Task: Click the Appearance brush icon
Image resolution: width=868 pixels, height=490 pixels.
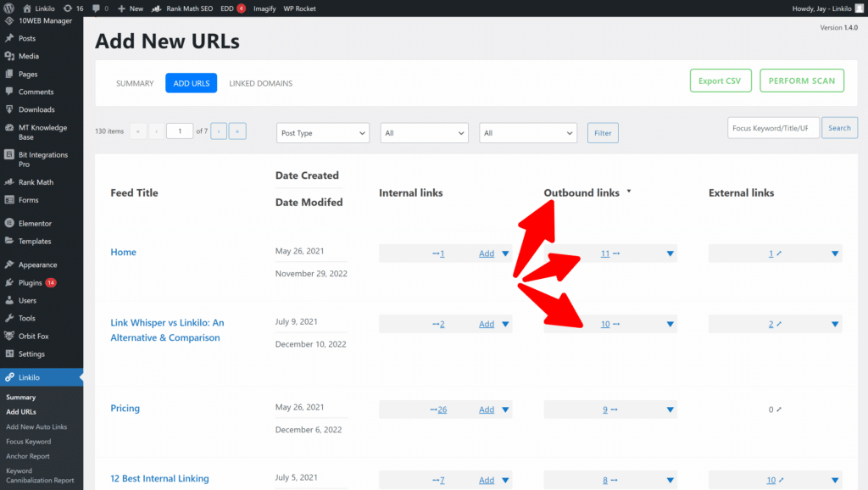Action: [9, 264]
